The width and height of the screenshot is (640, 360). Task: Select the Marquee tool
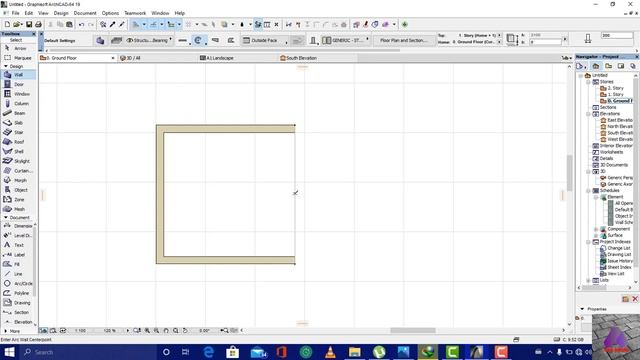click(x=18, y=58)
